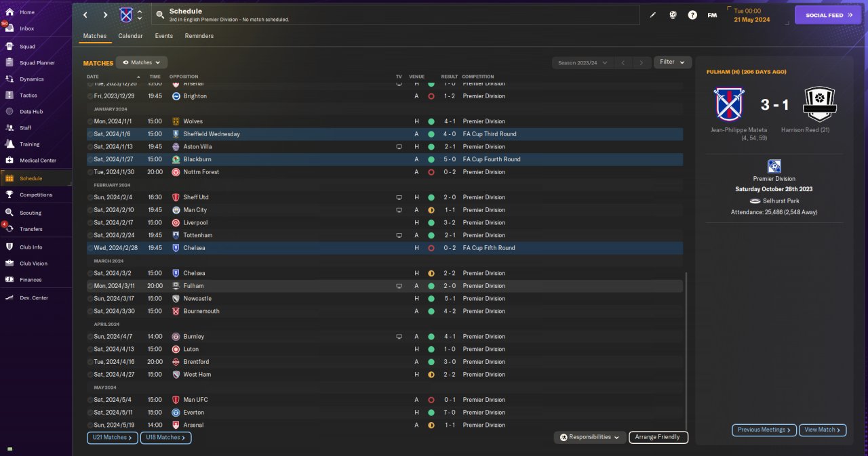868x456 pixels.
Task: Open the Matches view dropdown
Action: [x=142, y=62]
